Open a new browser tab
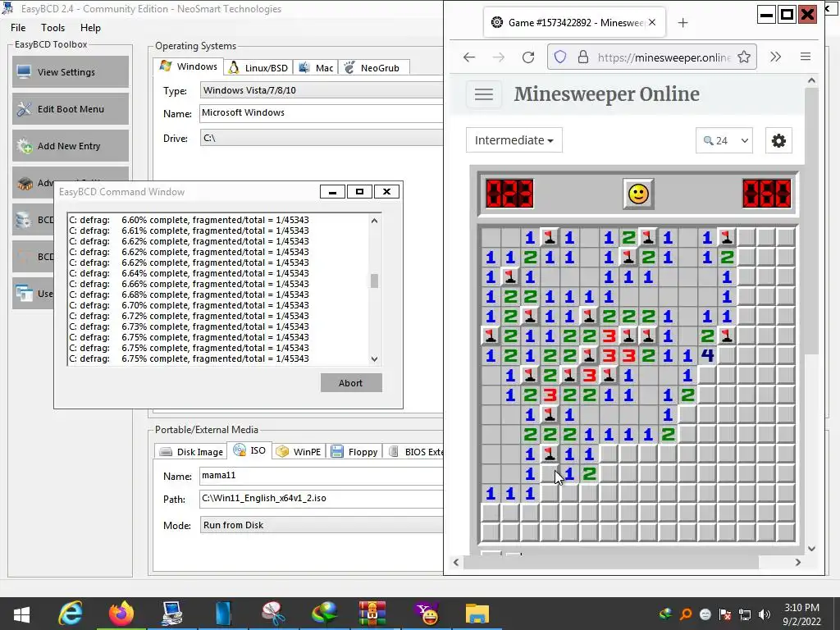This screenshot has height=630, width=840. pos(682,22)
